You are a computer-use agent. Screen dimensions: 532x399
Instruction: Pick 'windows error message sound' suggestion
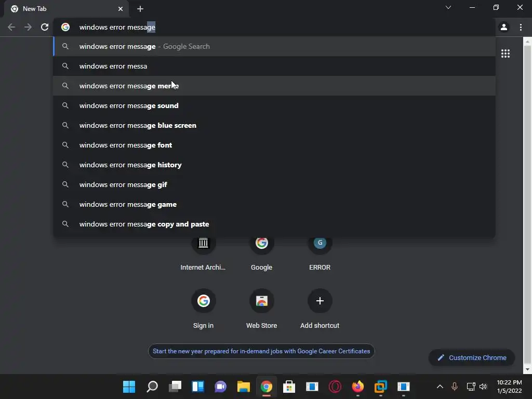[274, 105]
